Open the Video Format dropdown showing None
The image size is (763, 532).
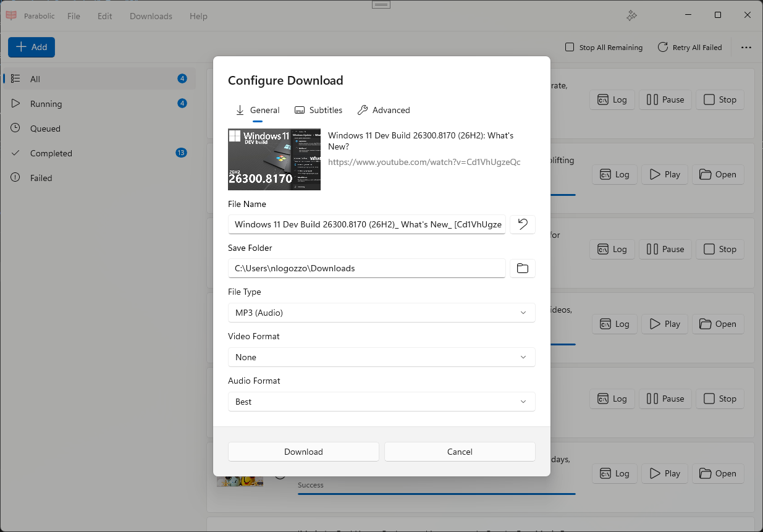[382, 357]
